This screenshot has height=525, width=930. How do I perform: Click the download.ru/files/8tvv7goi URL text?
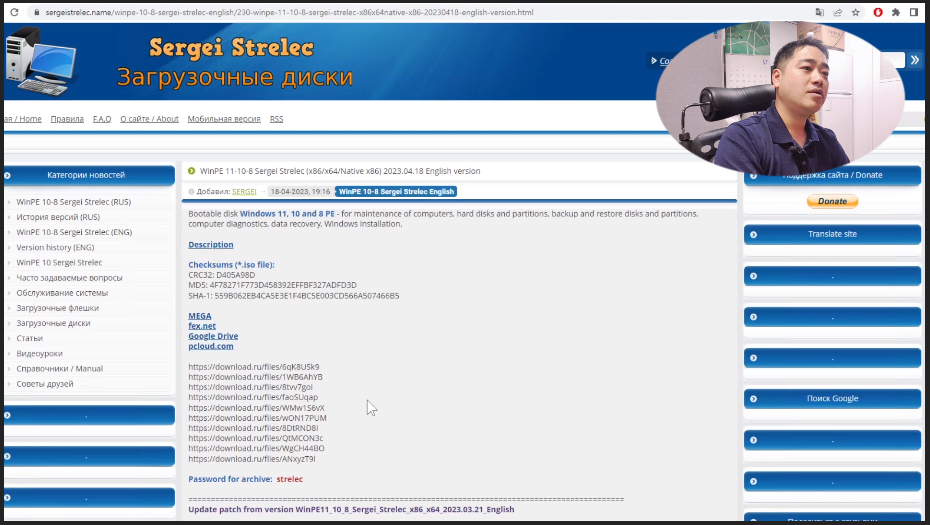(250, 387)
